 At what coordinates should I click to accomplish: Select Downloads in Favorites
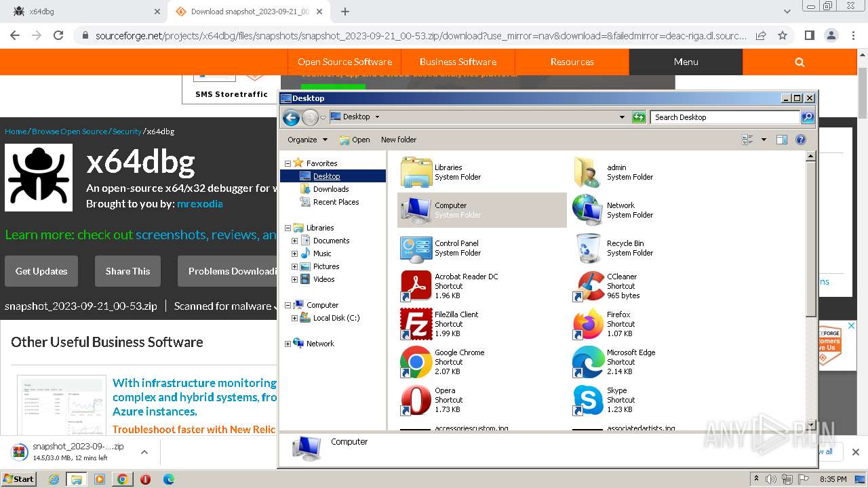point(331,189)
